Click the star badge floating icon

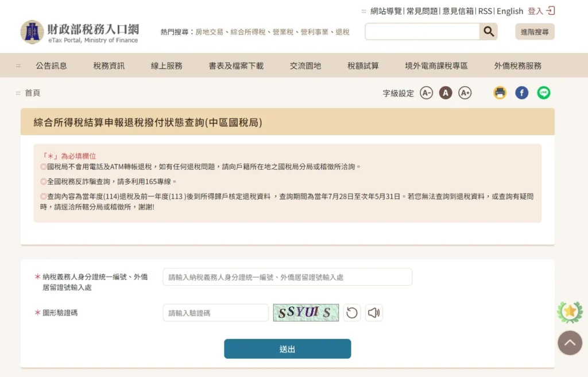click(570, 312)
